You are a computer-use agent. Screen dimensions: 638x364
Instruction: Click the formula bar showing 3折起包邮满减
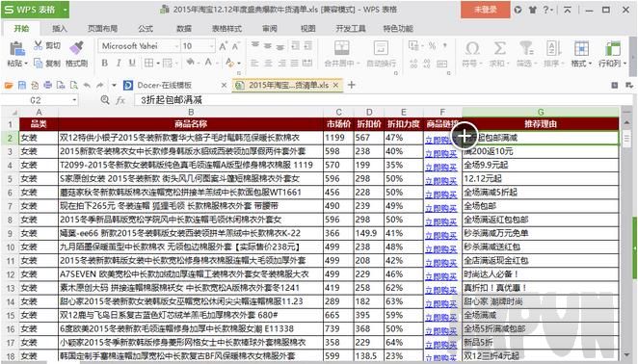tap(383, 100)
